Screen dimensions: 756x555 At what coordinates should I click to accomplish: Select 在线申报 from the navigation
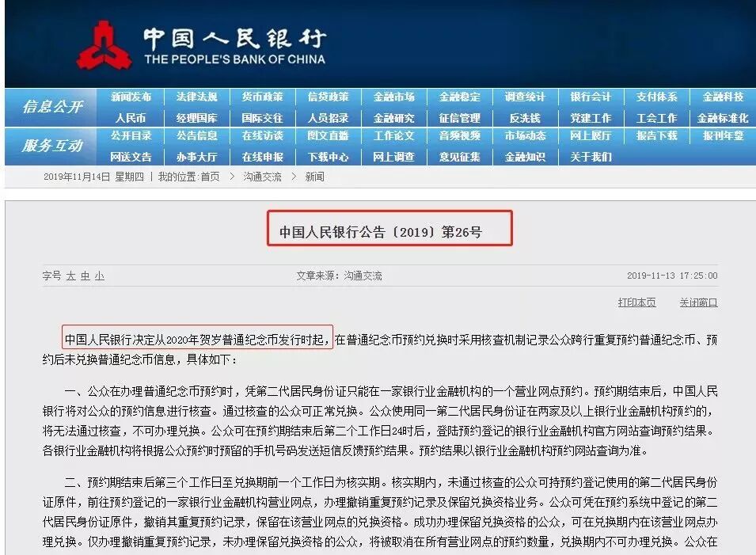pos(263,158)
